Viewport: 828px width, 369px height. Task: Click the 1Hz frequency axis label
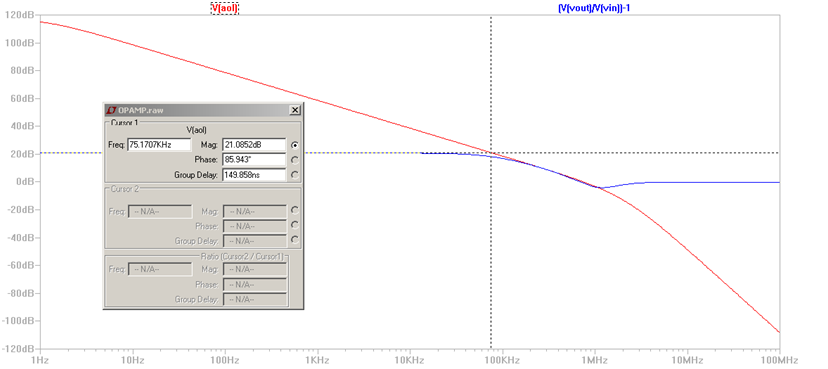40,360
